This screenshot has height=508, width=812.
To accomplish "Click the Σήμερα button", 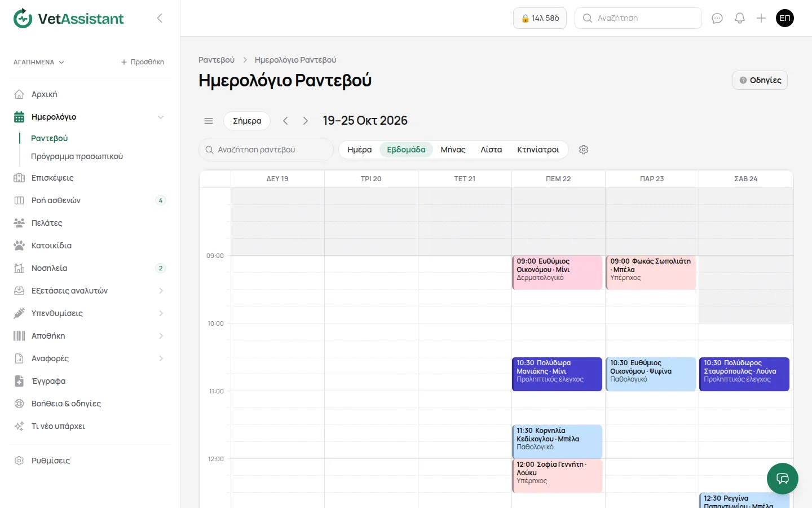I will (x=247, y=121).
